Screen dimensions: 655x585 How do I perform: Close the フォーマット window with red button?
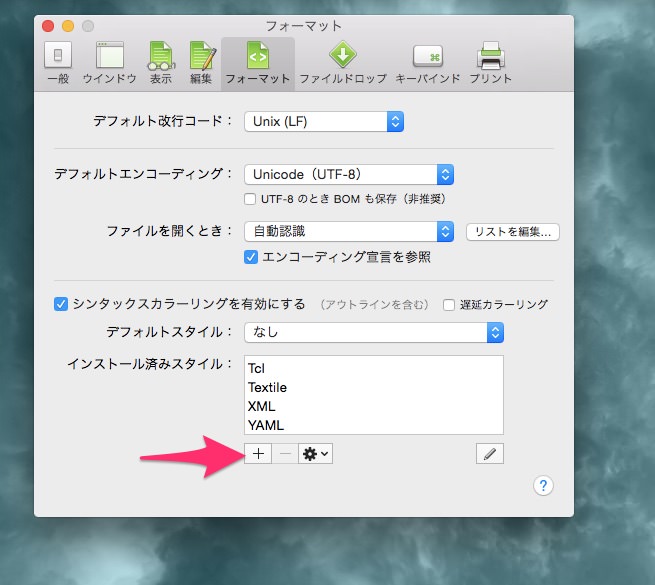[48, 26]
